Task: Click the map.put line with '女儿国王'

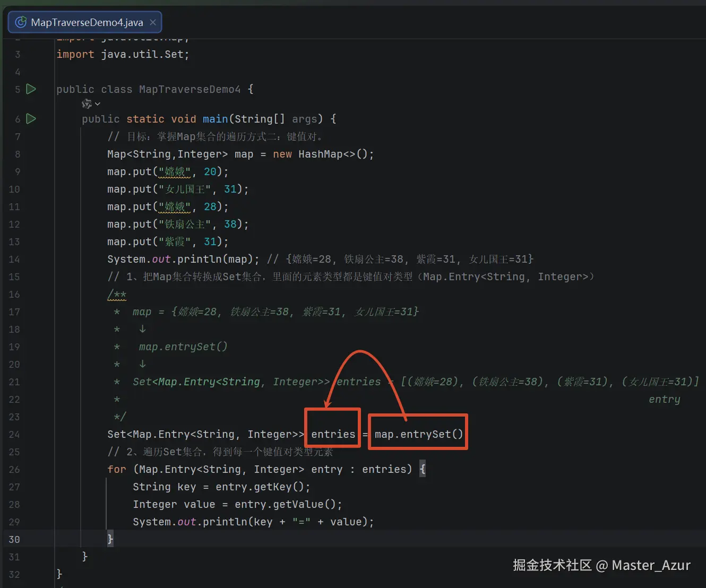Action: click(178, 189)
